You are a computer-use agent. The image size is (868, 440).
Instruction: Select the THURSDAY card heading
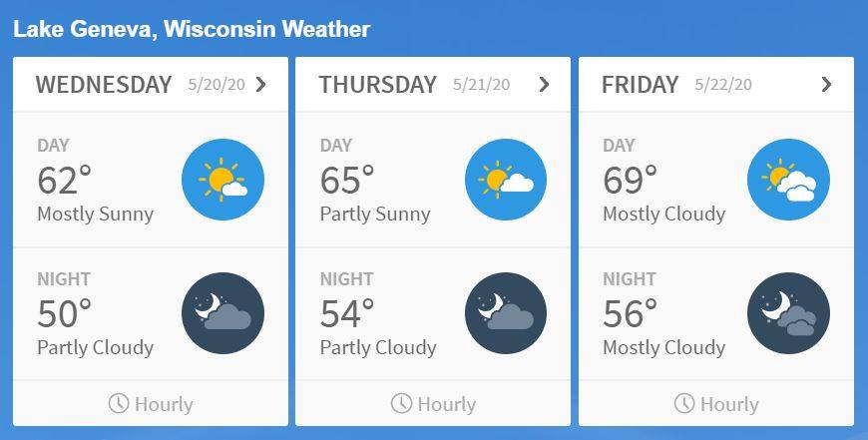(x=377, y=85)
